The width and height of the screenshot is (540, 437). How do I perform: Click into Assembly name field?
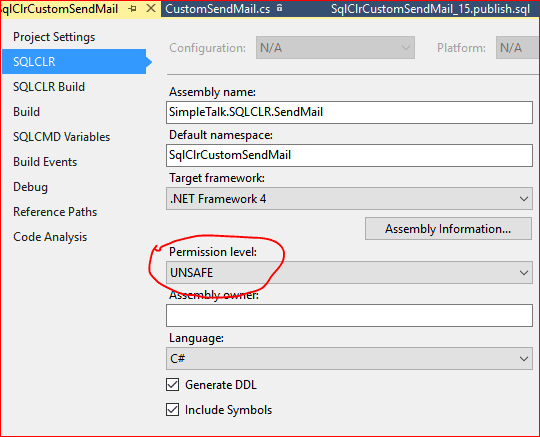(349, 112)
